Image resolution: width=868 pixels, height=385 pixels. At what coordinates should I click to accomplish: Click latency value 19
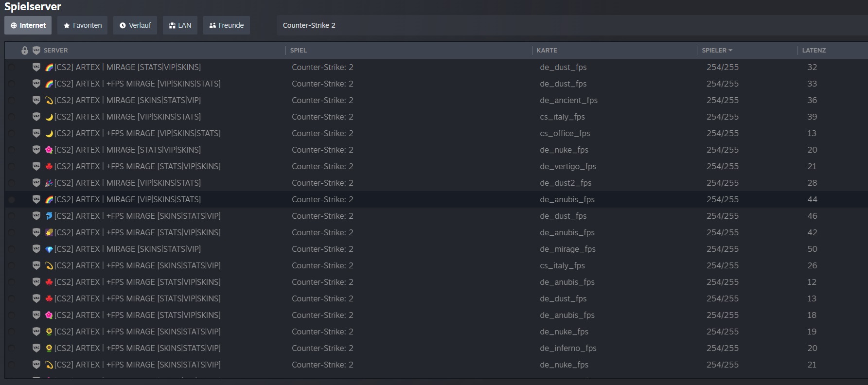point(812,332)
